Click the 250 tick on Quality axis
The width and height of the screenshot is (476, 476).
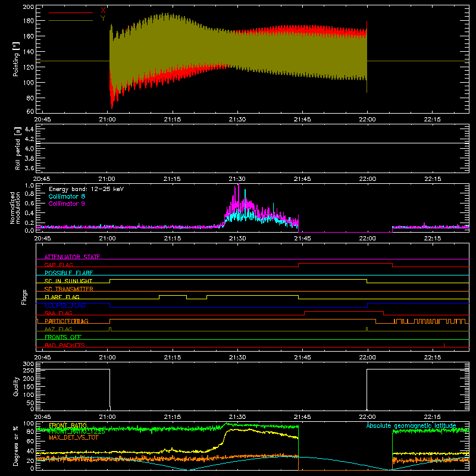(x=29, y=370)
